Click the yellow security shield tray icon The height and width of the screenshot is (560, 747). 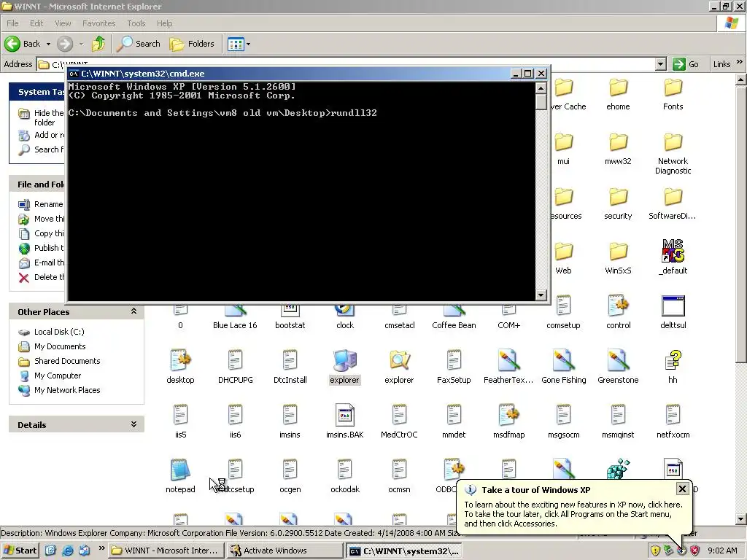656,551
